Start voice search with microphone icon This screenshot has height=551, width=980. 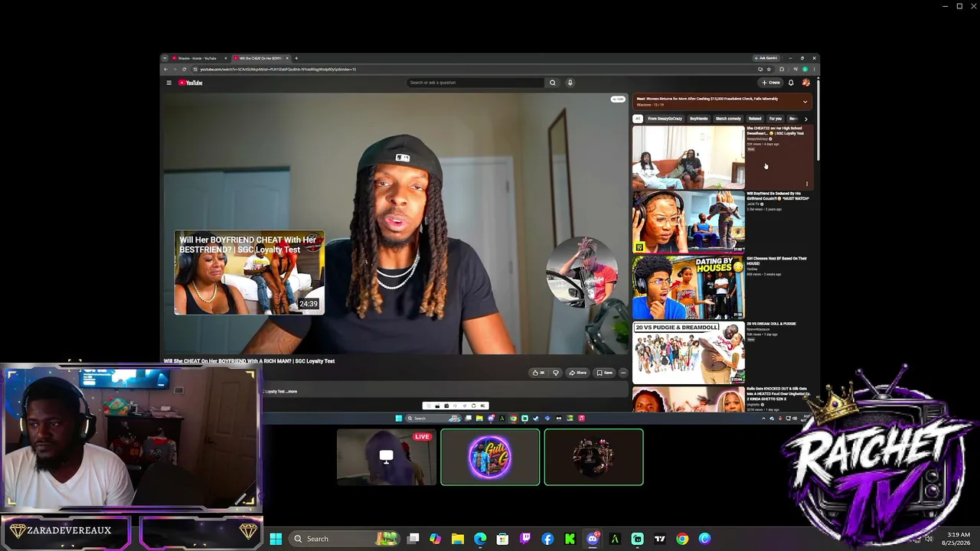570,83
